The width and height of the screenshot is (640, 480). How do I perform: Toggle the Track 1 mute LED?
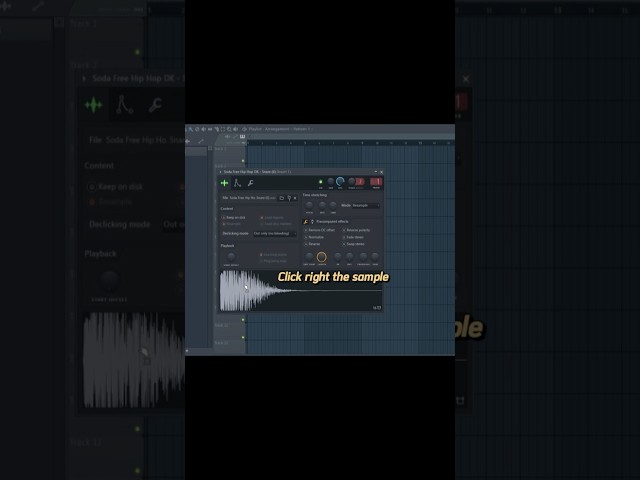[x=243, y=161]
